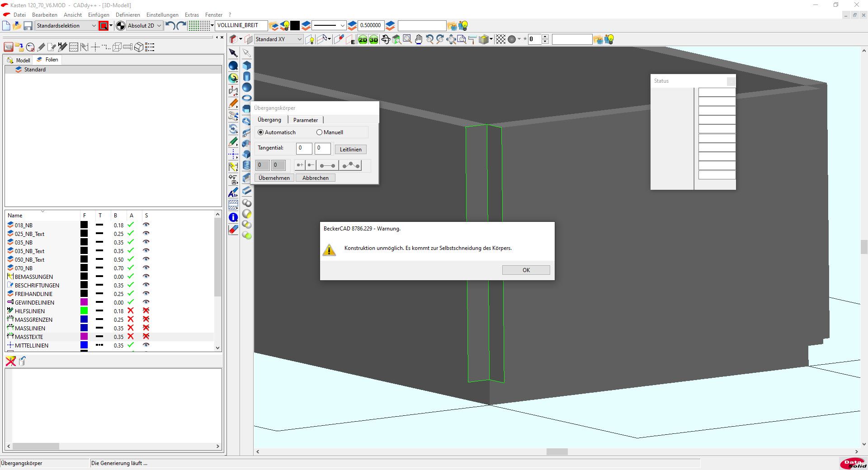This screenshot has width=868, height=470.
Task: Click the first Tangential input field
Action: (304, 148)
